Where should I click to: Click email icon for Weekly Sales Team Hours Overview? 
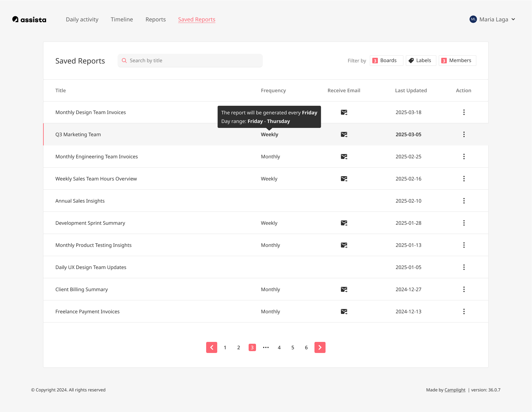point(344,179)
